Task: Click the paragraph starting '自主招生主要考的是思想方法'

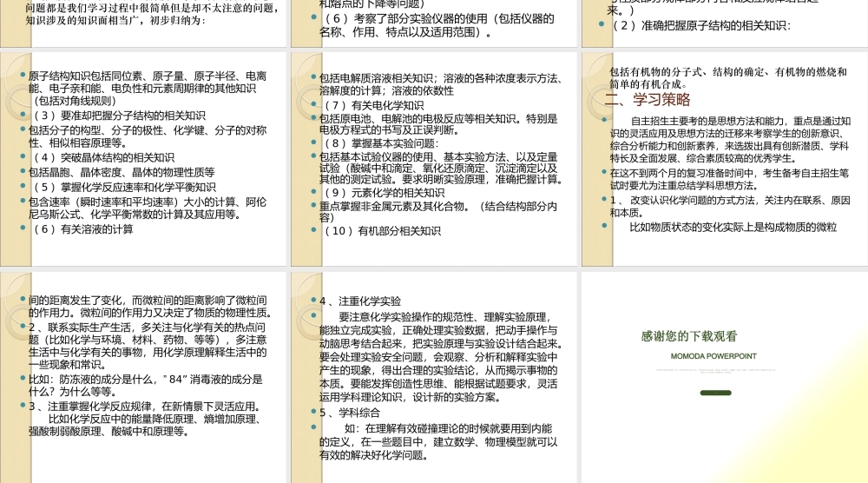Action: pyautogui.click(x=730, y=140)
